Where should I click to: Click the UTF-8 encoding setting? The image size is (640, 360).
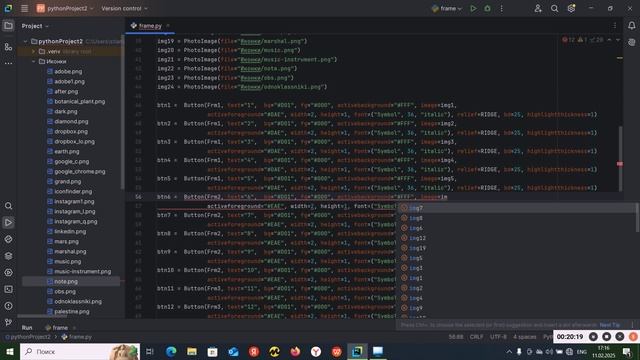point(498,337)
